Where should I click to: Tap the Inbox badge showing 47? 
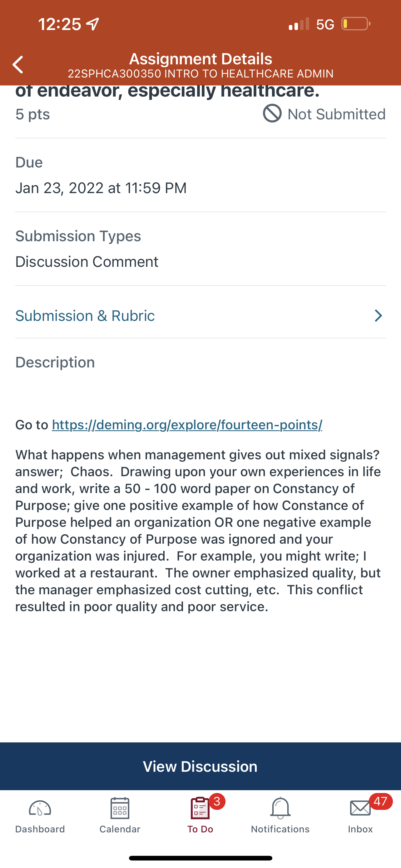(x=380, y=801)
